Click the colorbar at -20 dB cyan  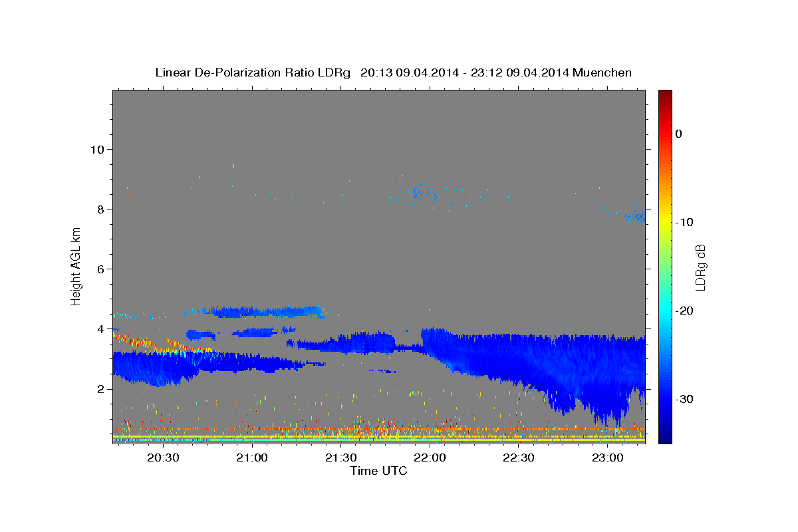click(665, 311)
